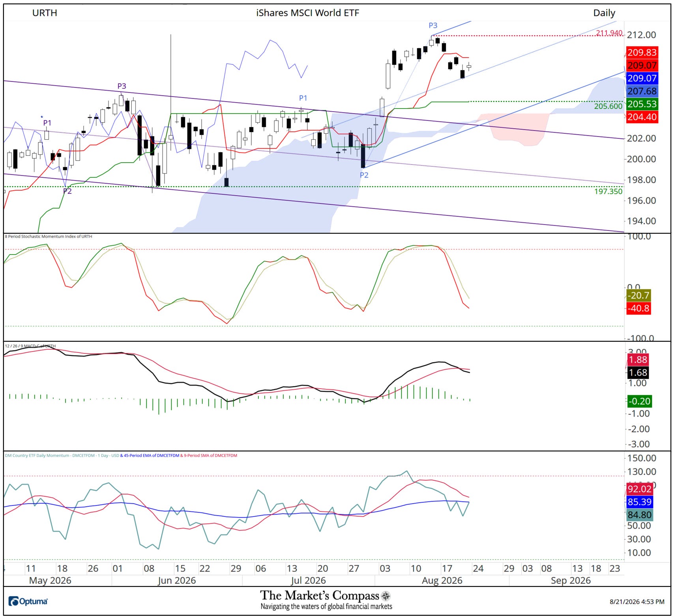Click date tick 11 on the time axis
The image size is (674, 616).
[30, 569]
